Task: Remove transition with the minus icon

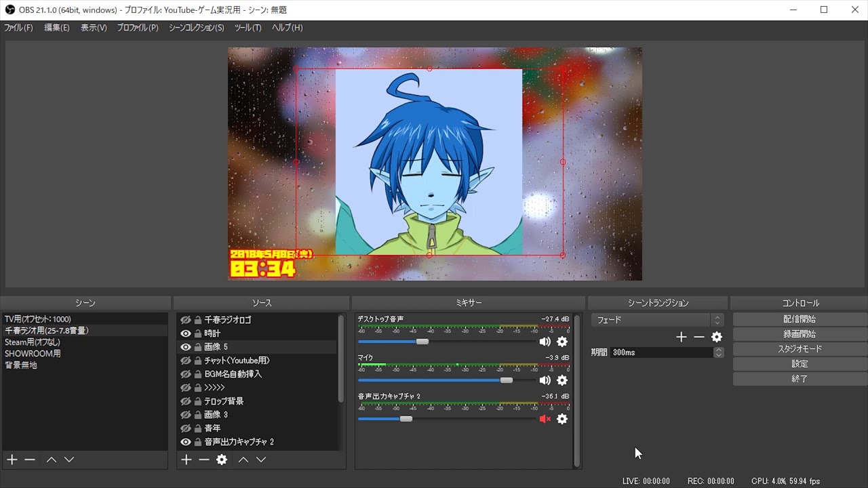Action: click(699, 337)
